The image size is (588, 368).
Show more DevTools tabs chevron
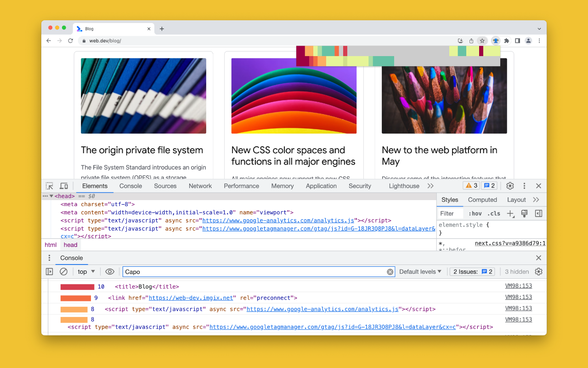click(430, 186)
